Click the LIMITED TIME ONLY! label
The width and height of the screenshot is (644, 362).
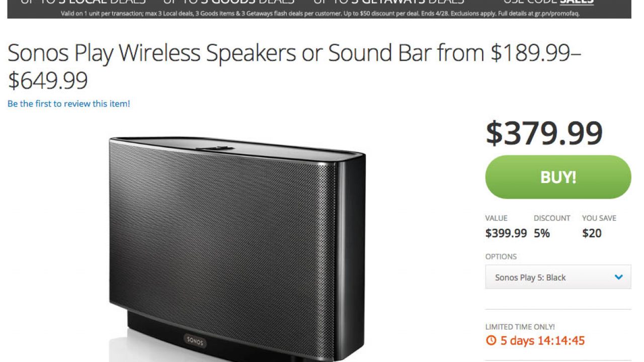(x=520, y=327)
